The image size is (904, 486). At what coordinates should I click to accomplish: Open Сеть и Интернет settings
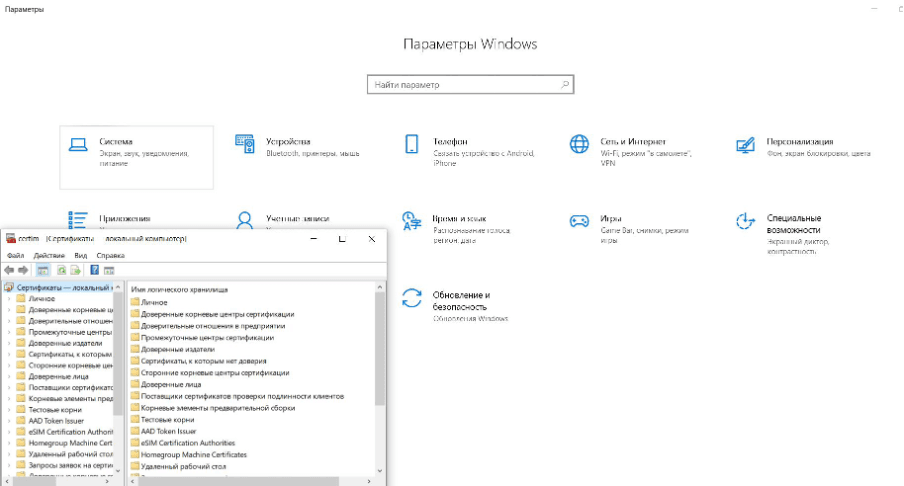point(631,152)
